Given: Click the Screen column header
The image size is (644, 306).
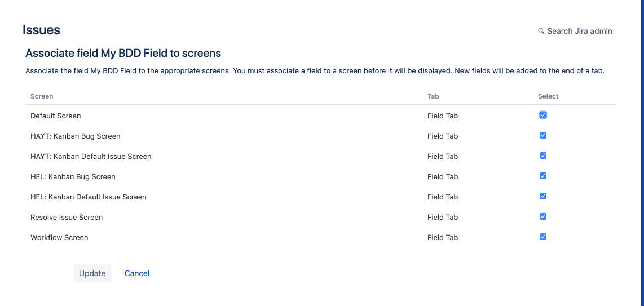Looking at the screenshot, I should (x=42, y=96).
